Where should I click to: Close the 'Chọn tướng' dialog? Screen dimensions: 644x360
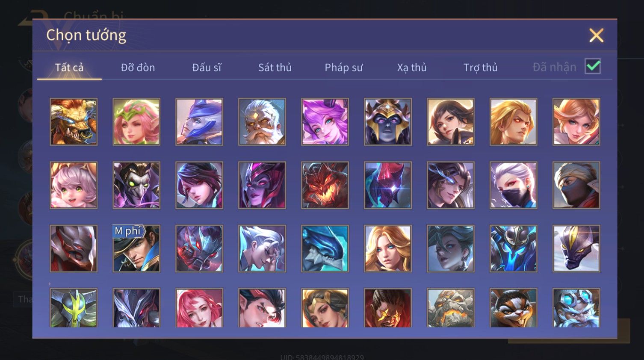tap(596, 35)
